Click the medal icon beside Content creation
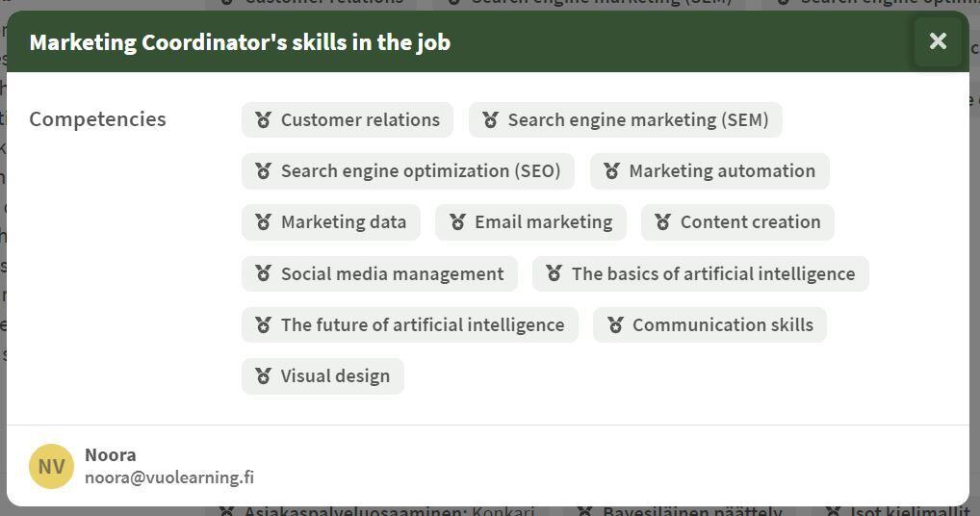980x516 pixels. (662, 222)
